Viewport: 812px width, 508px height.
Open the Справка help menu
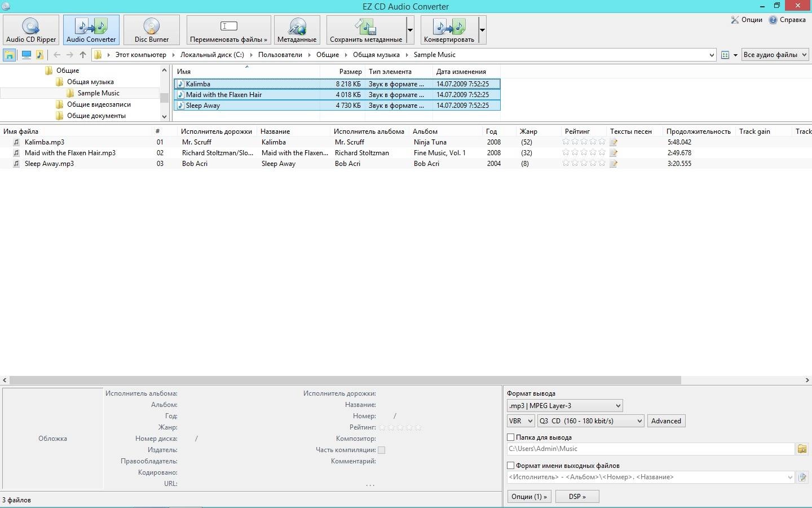(787, 20)
